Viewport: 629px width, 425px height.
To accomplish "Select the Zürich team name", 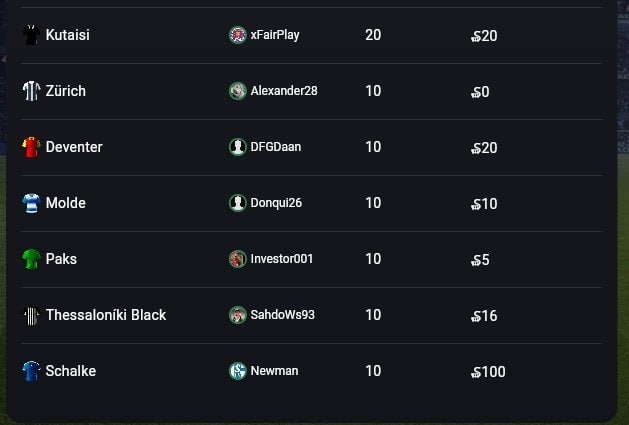I will [66, 91].
